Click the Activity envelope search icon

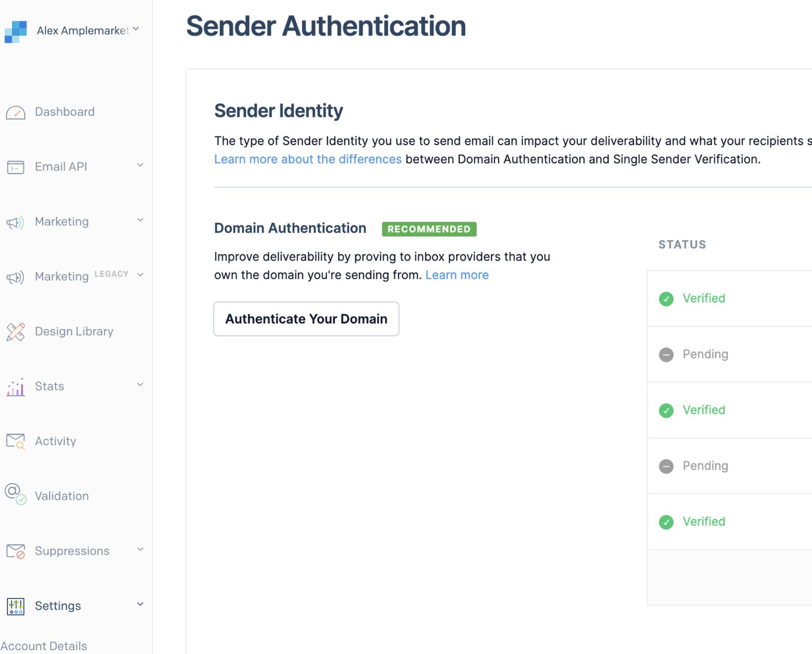tap(15, 441)
